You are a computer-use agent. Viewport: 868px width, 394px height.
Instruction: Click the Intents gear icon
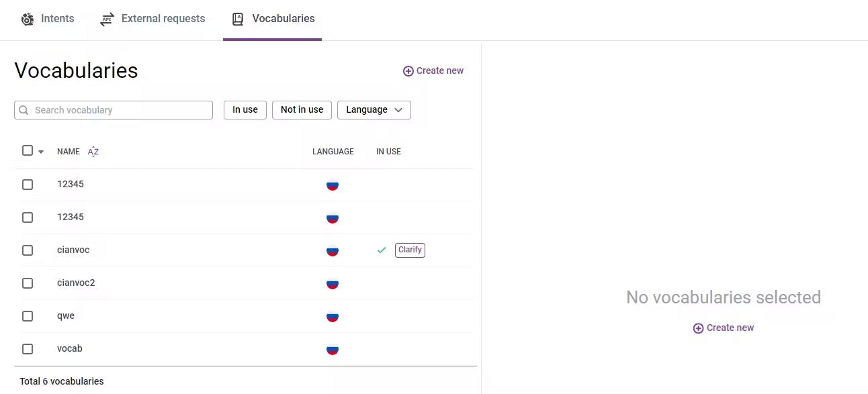[28, 19]
